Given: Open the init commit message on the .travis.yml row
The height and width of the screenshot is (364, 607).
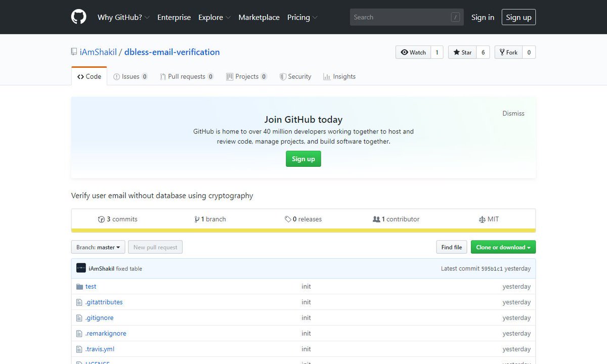Looking at the screenshot, I should 306,349.
